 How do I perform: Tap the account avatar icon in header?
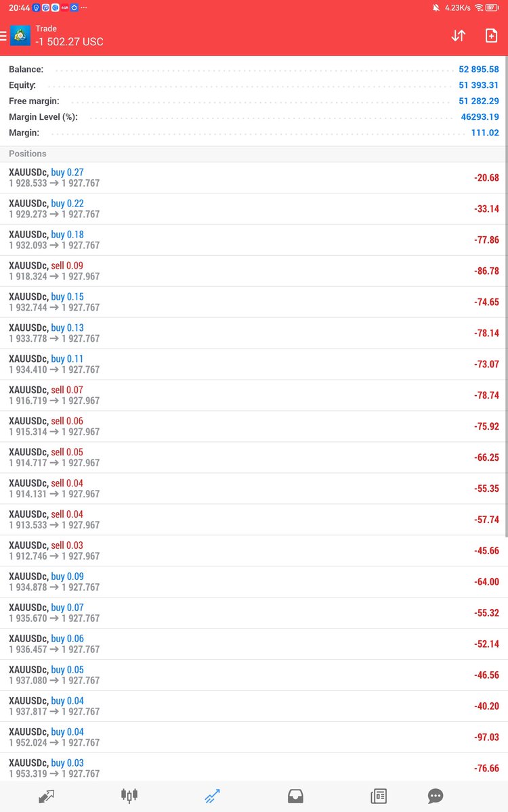pyautogui.click(x=20, y=36)
